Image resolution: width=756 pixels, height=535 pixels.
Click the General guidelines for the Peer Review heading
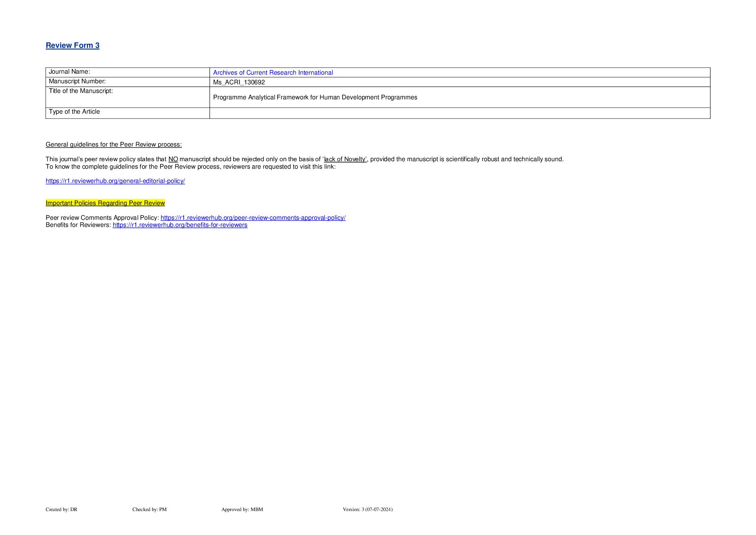114,144
